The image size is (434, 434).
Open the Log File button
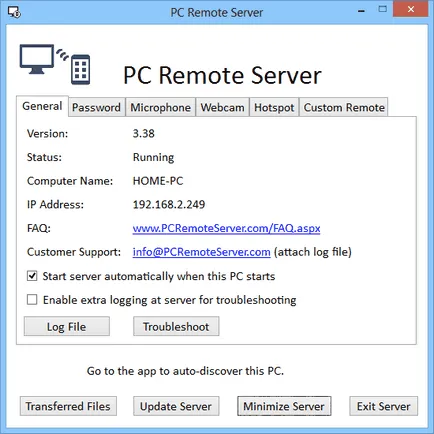[x=67, y=326]
